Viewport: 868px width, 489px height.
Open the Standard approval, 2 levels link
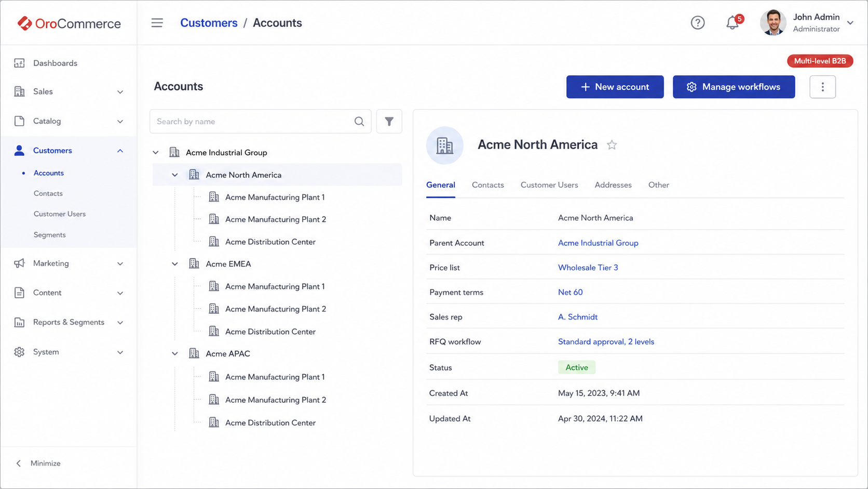point(606,341)
